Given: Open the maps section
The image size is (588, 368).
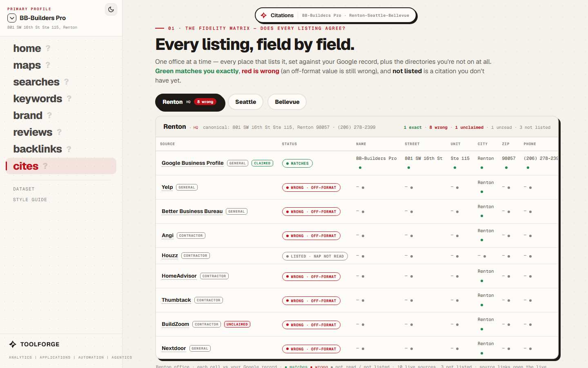Looking at the screenshot, I should (27, 65).
